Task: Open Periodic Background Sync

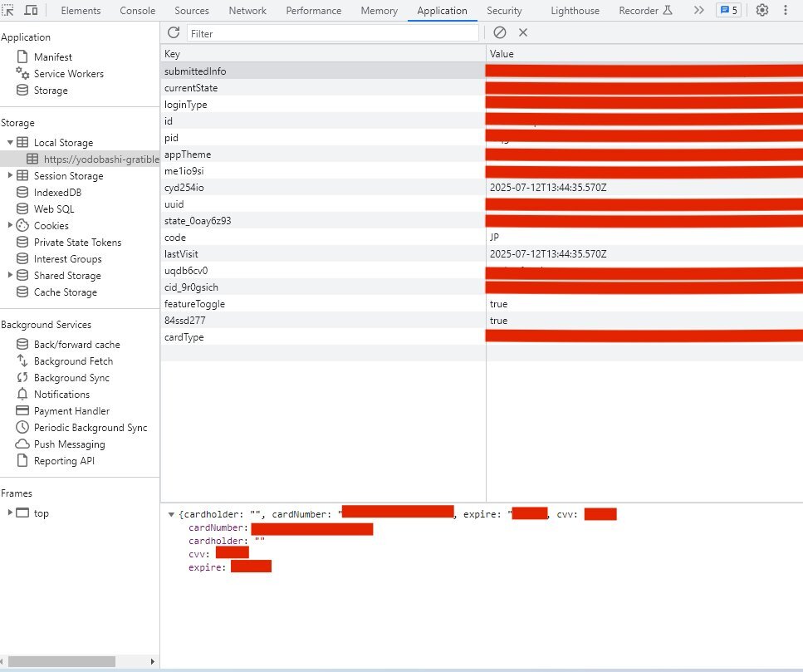Action: tap(91, 428)
